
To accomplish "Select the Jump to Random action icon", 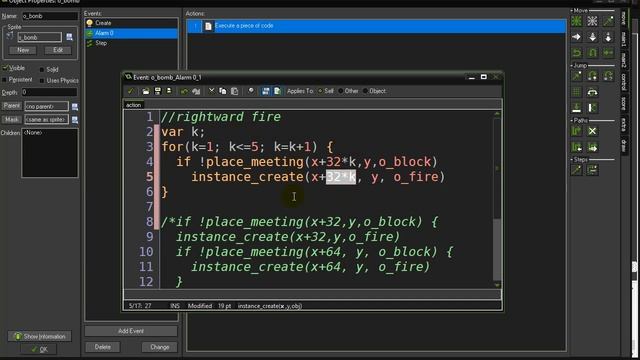I will [608, 76].
